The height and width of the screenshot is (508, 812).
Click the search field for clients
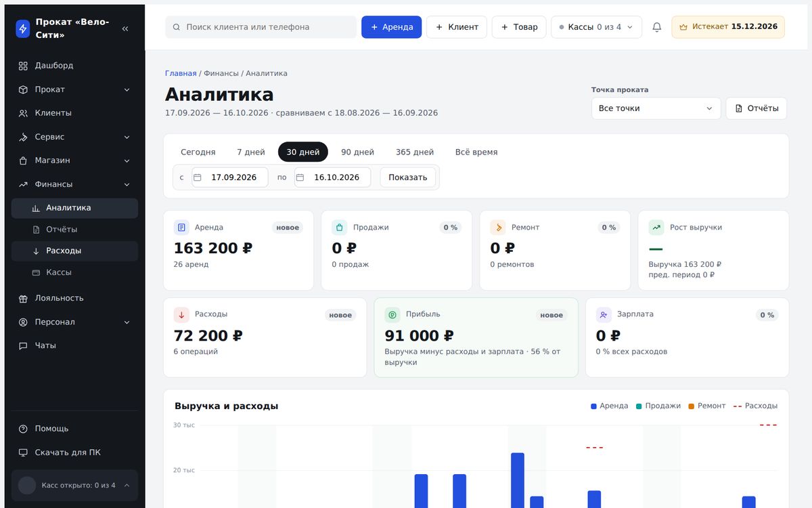tap(261, 27)
